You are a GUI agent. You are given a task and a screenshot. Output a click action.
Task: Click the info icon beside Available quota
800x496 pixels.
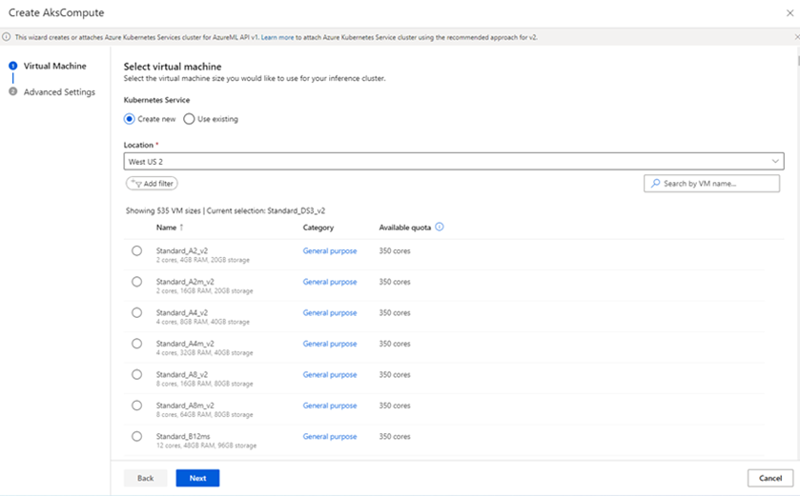tap(440, 227)
